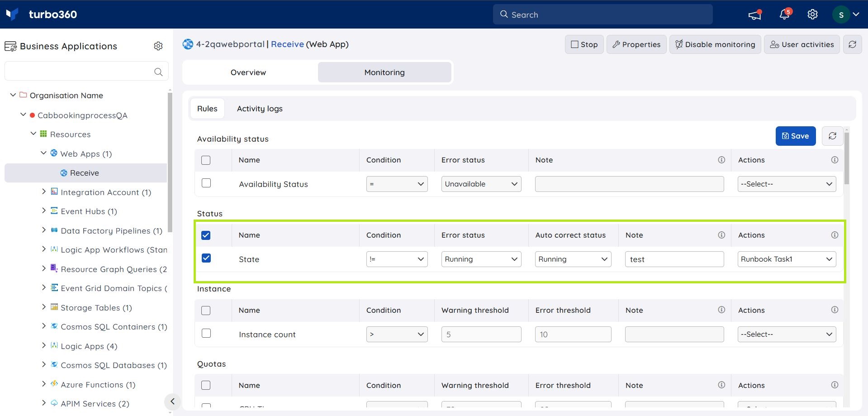Uncheck the Status section header checkbox
868x416 pixels.
tap(206, 235)
